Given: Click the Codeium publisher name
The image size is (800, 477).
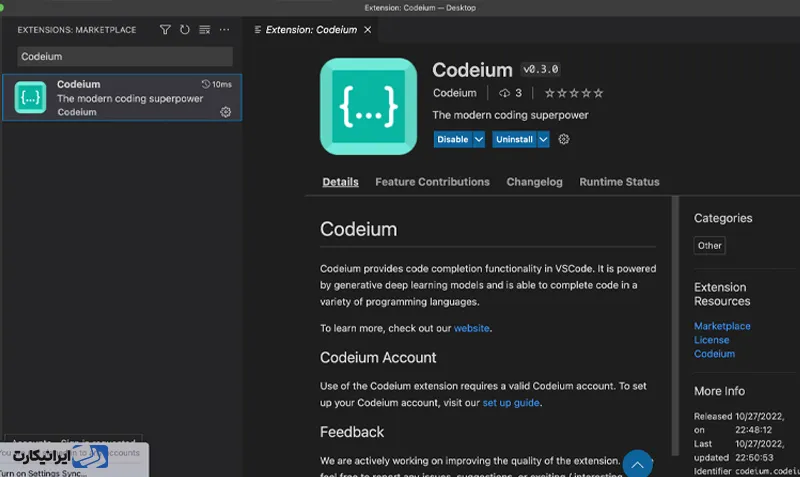Looking at the screenshot, I should coord(455,93).
